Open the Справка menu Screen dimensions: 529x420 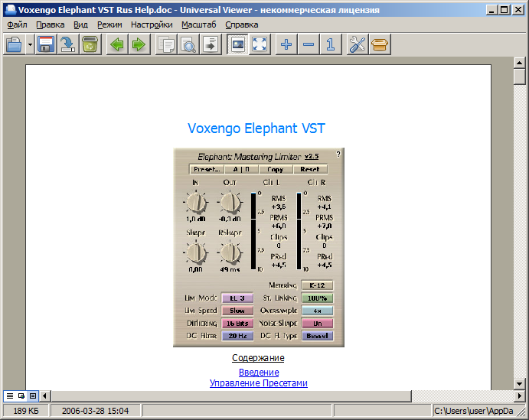[242, 24]
